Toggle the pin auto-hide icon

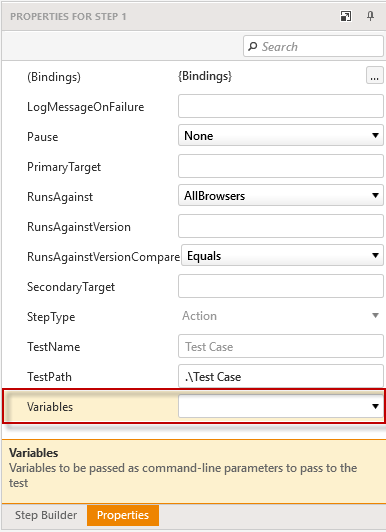point(370,16)
